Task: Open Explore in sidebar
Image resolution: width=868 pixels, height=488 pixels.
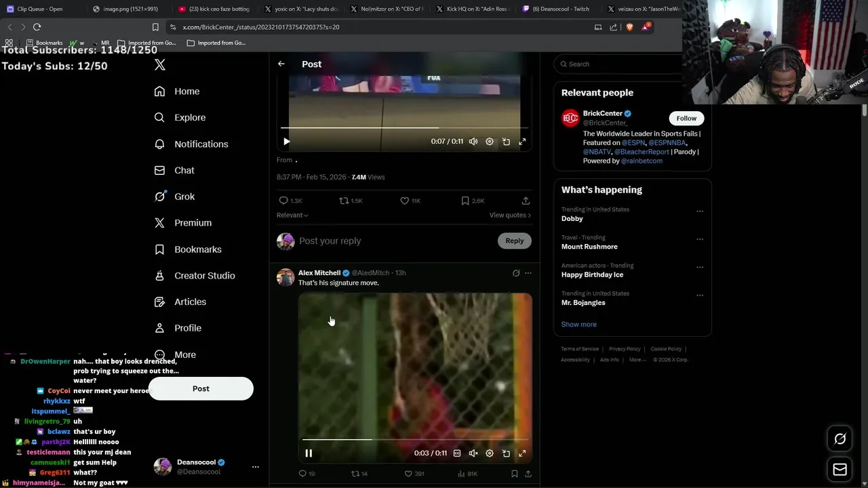Action: coord(180,117)
